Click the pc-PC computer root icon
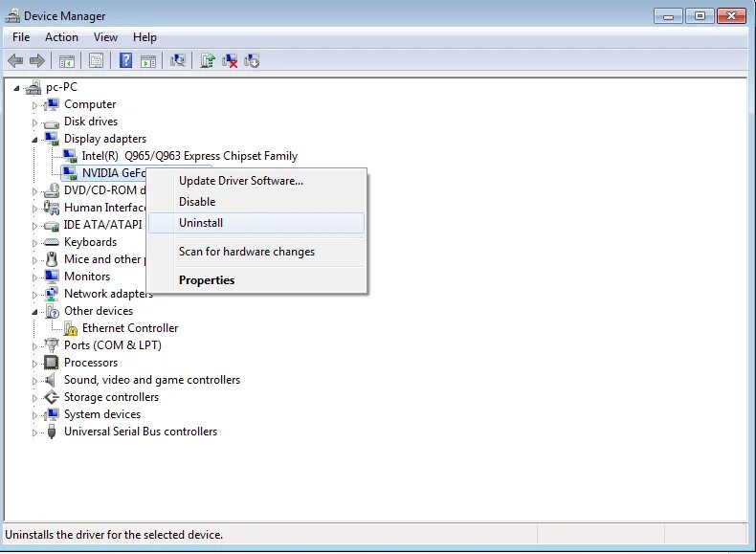 [33, 87]
